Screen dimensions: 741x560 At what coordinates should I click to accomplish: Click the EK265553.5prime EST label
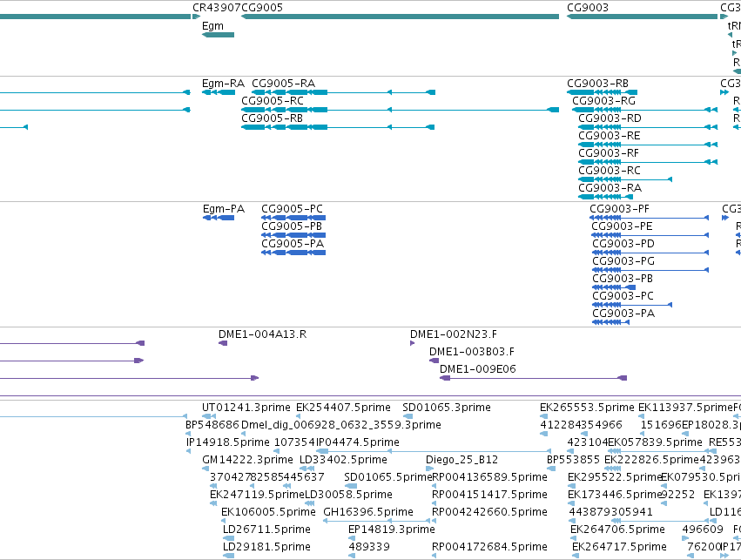587,408
